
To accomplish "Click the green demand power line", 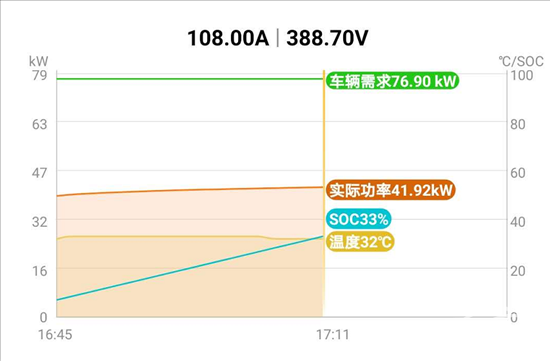I will click(189, 79).
